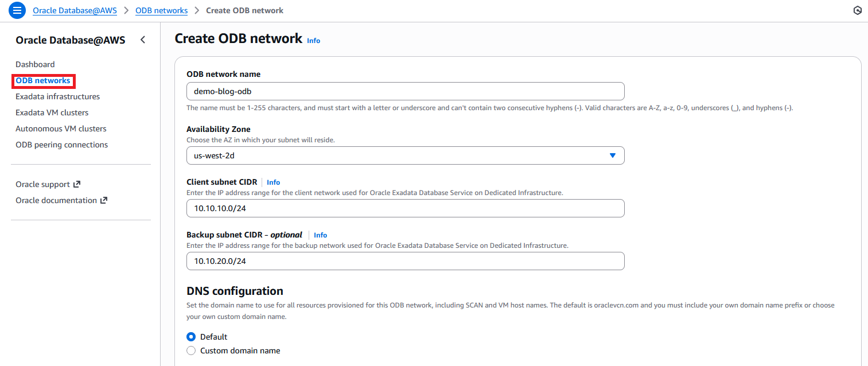The image size is (868, 366).
Task: Click the ODB network name field
Action: (x=405, y=91)
